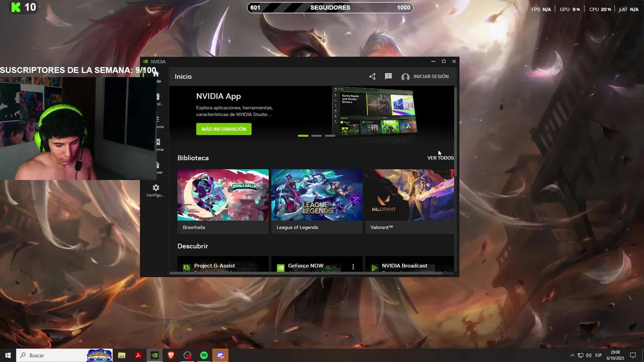
Task: Click the Project G-Assist card title
Action: (215, 265)
